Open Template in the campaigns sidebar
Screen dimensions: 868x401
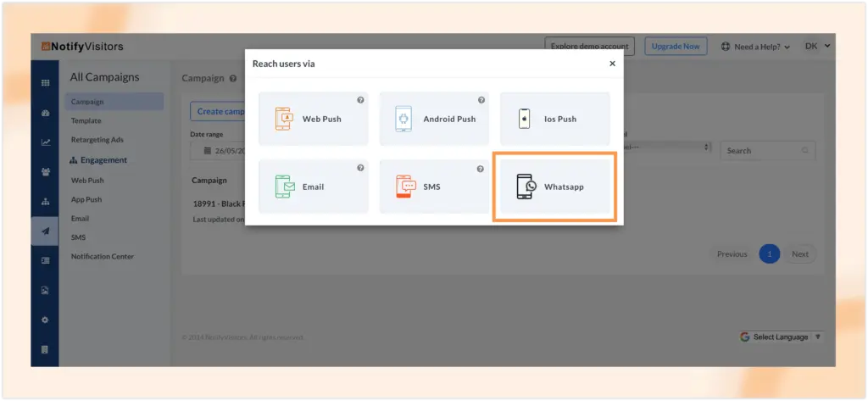point(86,120)
